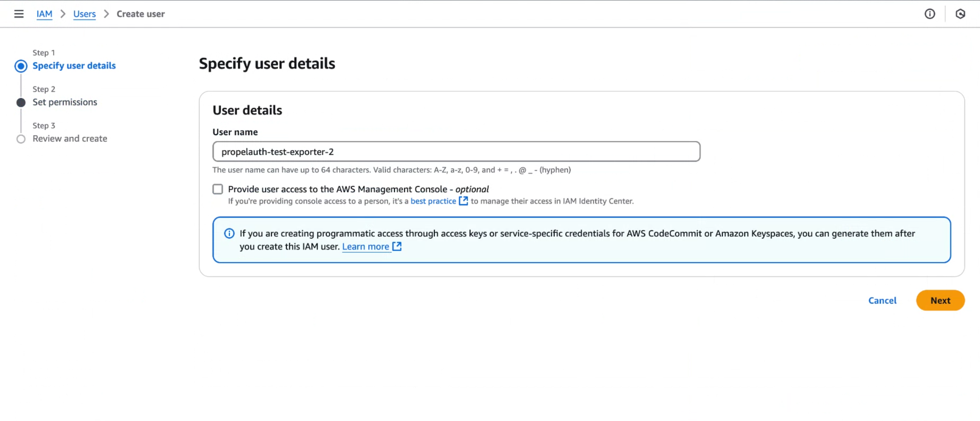Screen dimensions: 980x421
Task: Open Review and create step label
Action: (x=70, y=139)
